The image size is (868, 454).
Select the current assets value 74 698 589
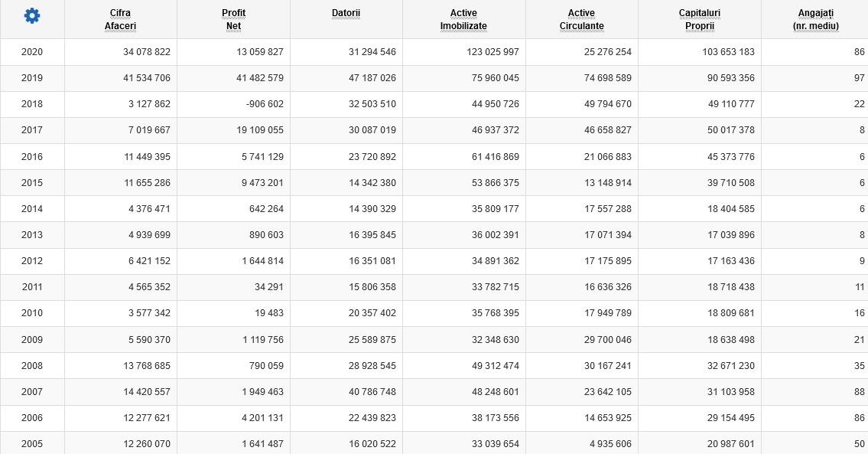click(x=608, y=77)
